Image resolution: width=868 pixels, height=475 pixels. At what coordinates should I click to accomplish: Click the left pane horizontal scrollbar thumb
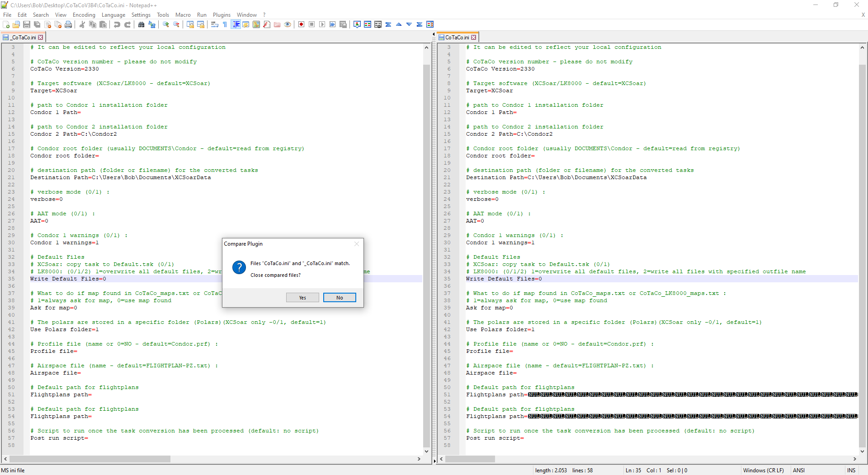pyautogui.click(x=90, y=459)
